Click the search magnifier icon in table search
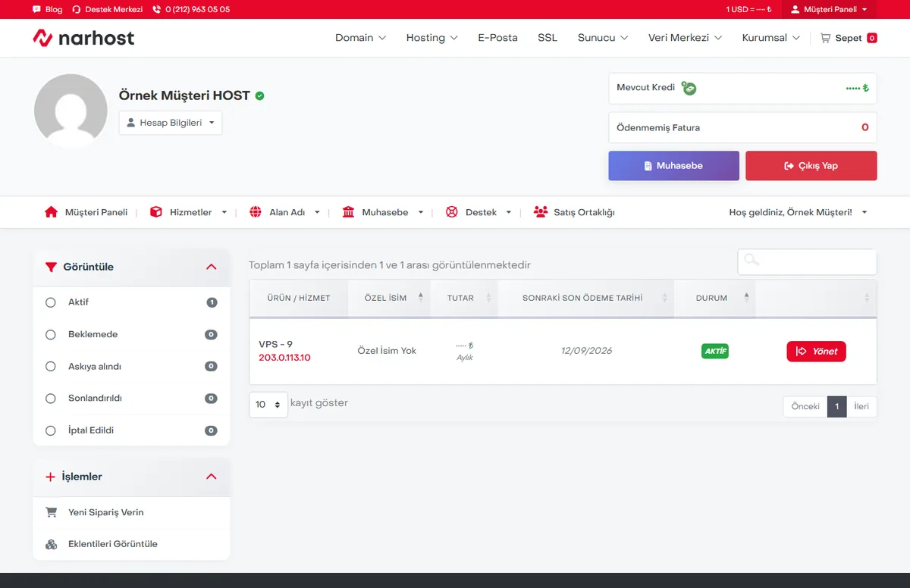 coord(752,260)
